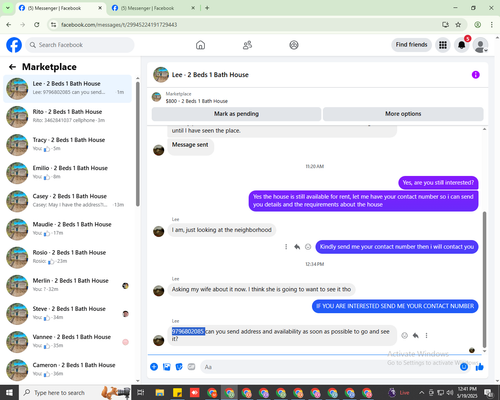The image size is (500, 400).
Task: Open Steve's conversation
Action: pyautogui.click(x=67, y=314)
